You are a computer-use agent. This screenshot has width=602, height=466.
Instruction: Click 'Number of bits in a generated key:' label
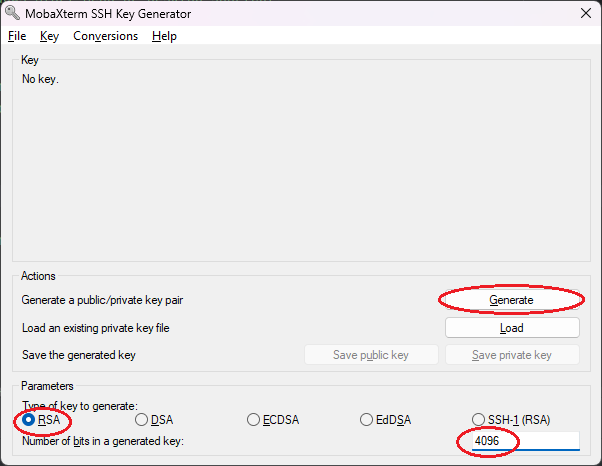103,441
